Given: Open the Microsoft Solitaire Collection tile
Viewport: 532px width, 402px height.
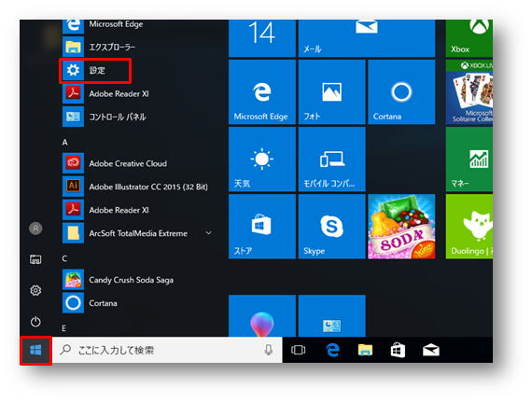Looking at the screenshot, I should coord(469,92).
